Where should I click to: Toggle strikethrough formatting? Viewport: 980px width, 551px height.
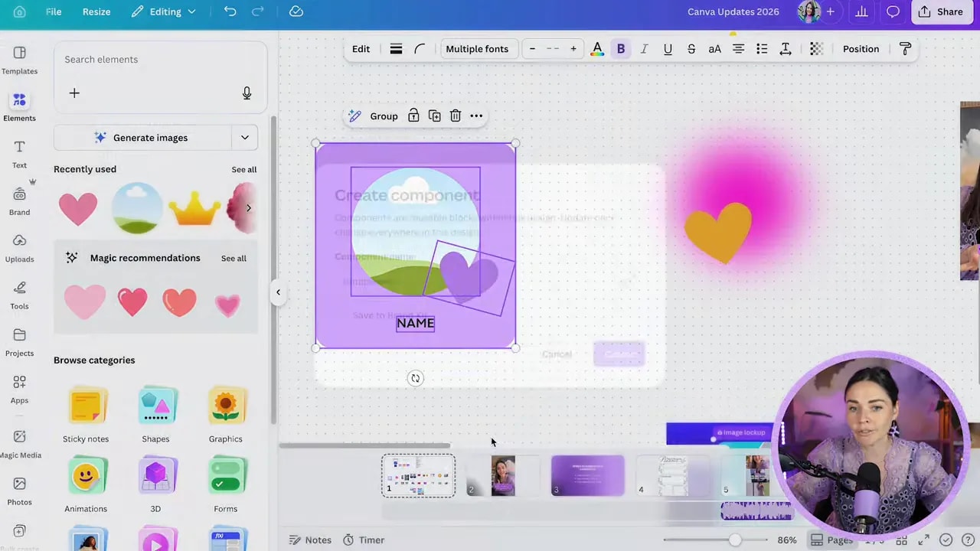(691, 49)
